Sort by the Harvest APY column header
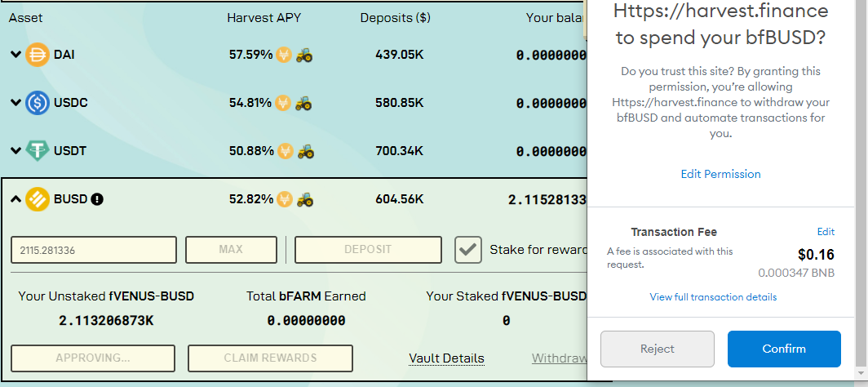This screenshot has width=868, height=387. tap(264, 18)
